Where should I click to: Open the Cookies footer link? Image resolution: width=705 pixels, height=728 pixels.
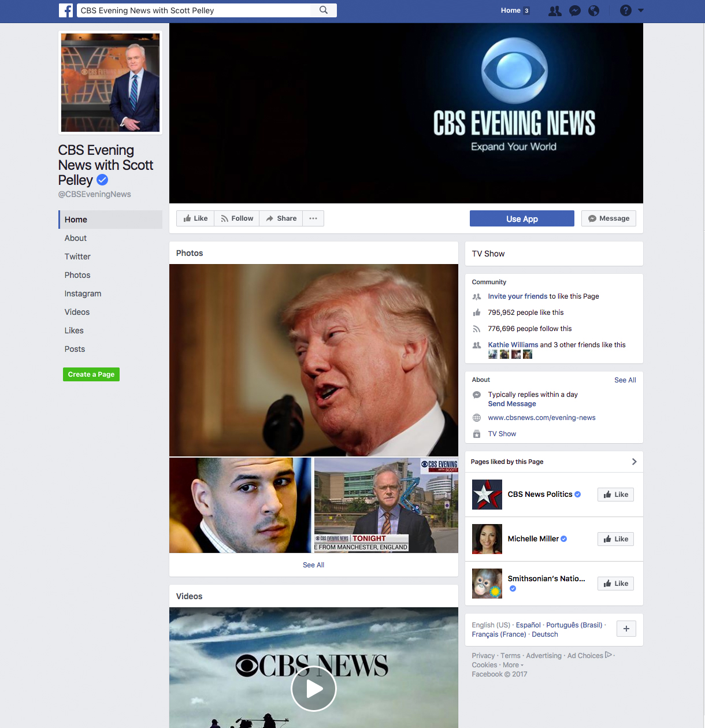484,665
